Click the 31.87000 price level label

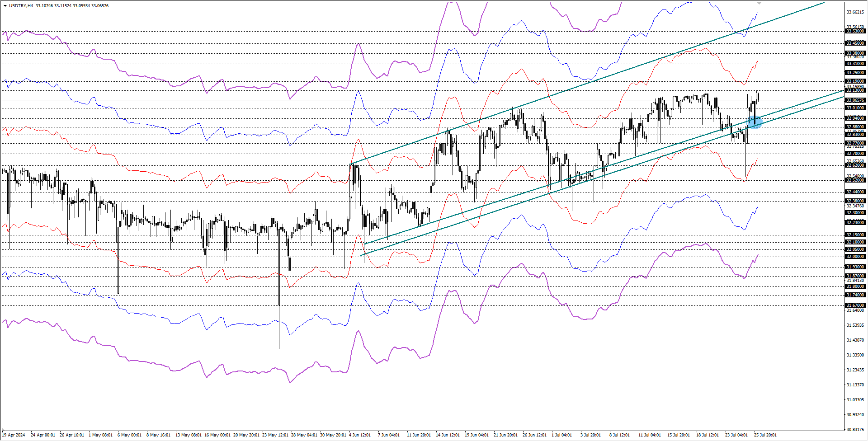(x=855, y=276)
